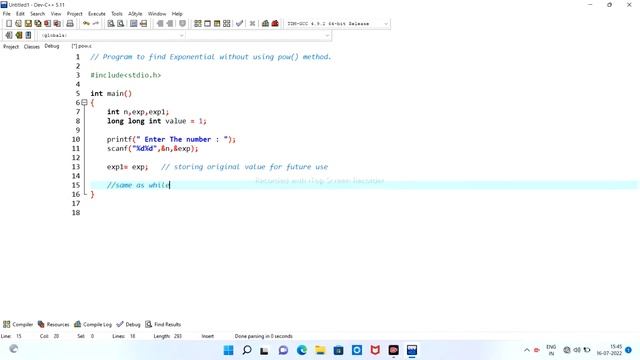Click the Goto Bookmarks toolbar icon
This screenshot has height=360, width=640.
click(x=28, y=35)
